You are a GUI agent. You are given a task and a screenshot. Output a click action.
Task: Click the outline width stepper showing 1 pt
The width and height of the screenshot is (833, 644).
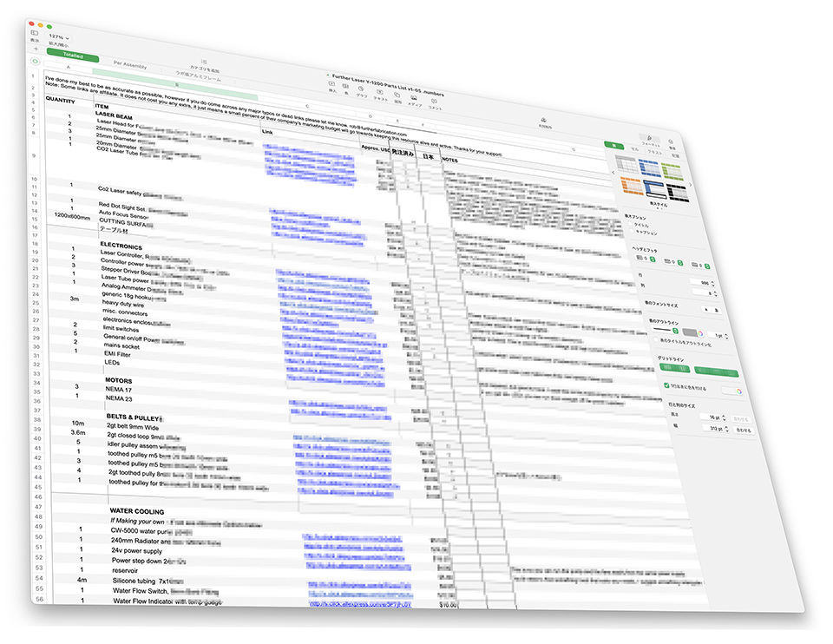(725, 337)
